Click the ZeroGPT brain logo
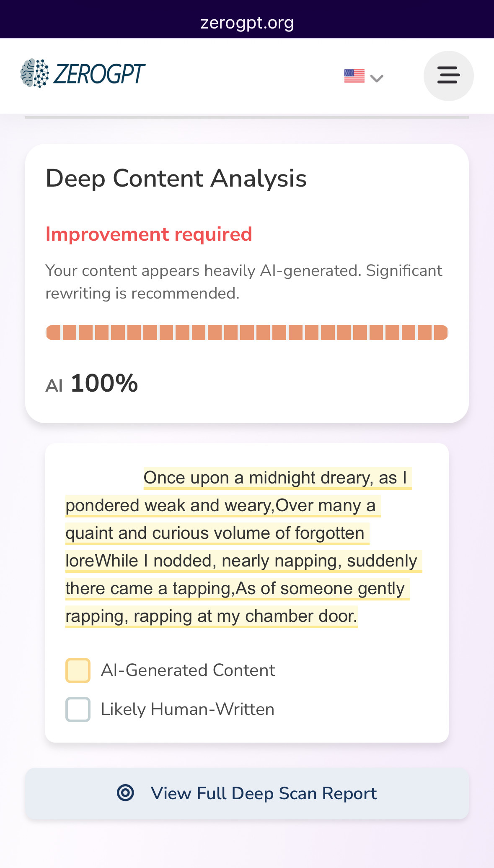The image size is (494, 868). click(34, 73)
